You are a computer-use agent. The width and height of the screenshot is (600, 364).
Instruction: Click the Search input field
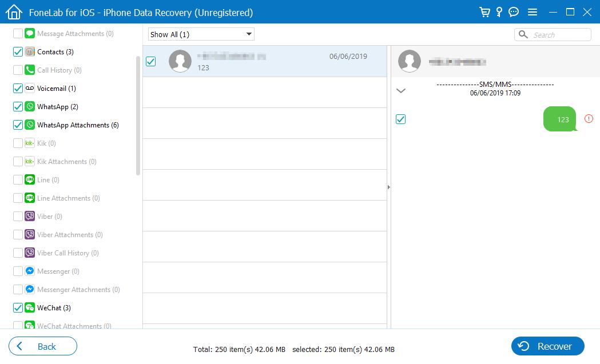[x=553, y=34]
